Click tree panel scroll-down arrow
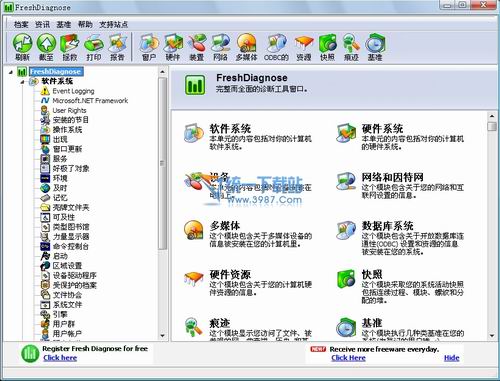Image resolution: width=500 pixels, height=381 pixels. point(162,336)
